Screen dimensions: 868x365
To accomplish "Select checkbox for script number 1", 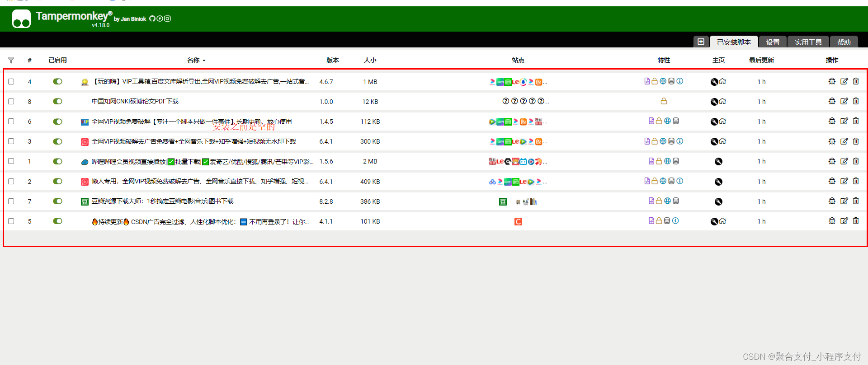I will tap(11, 161).
